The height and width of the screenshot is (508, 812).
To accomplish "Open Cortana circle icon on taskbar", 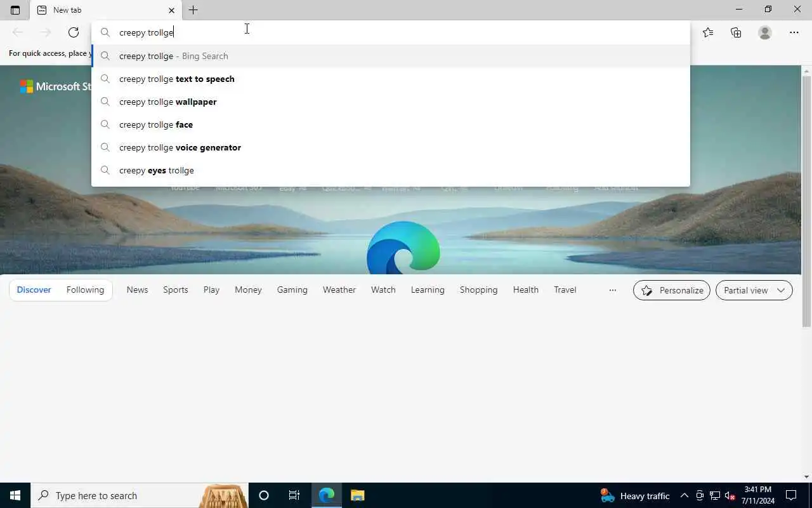I will pos(264,495).
